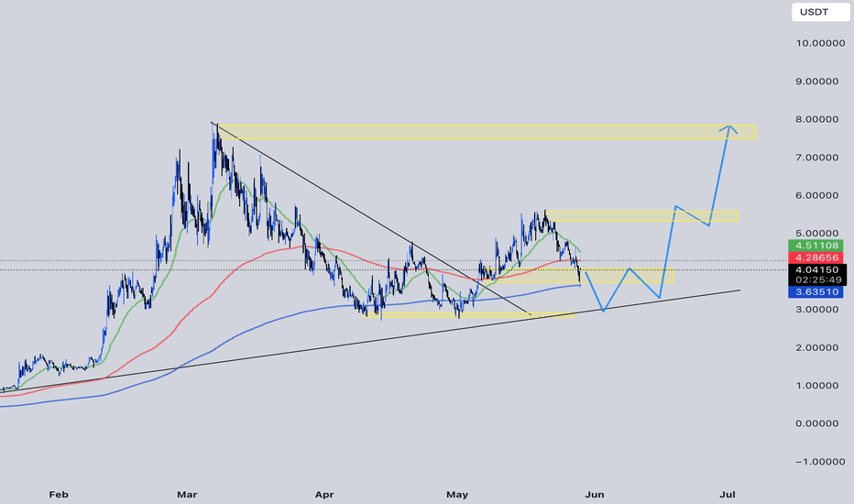This screenshot has height=504, width=854.
Task: Click the 2.00000 price axis value
Action: (x=816, y=347)
